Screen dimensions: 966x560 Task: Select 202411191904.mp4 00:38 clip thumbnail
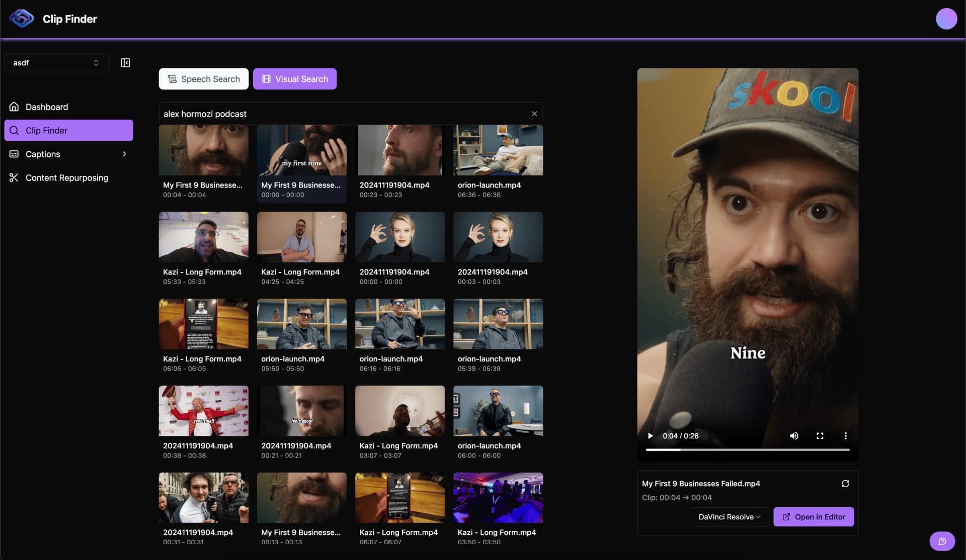[203, 411]
